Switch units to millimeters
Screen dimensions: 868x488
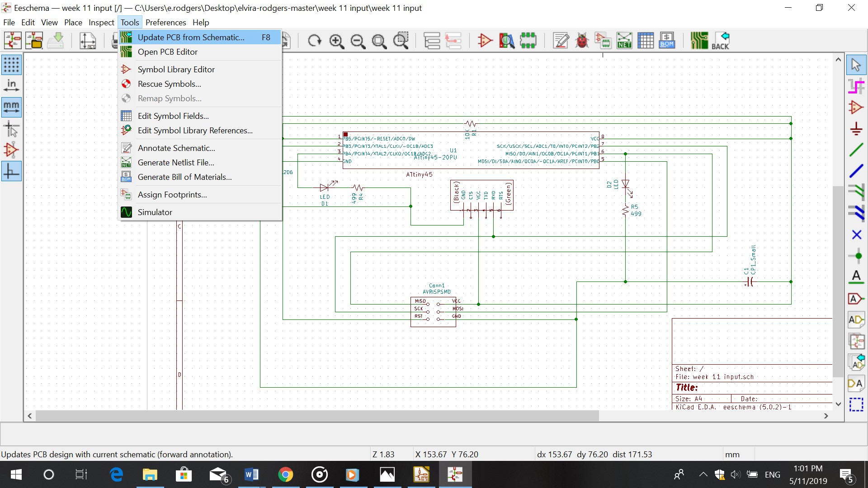coord(11,107)
